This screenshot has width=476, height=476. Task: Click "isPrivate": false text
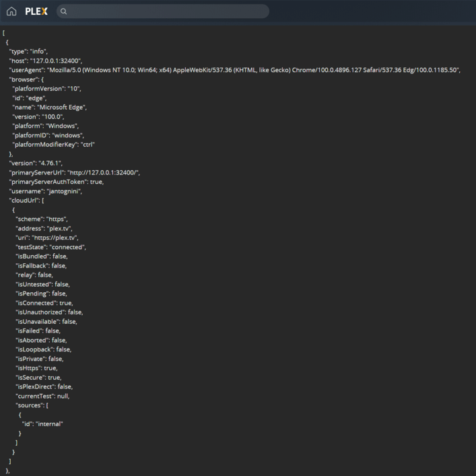pyautogui.click(x=40, y=359)
